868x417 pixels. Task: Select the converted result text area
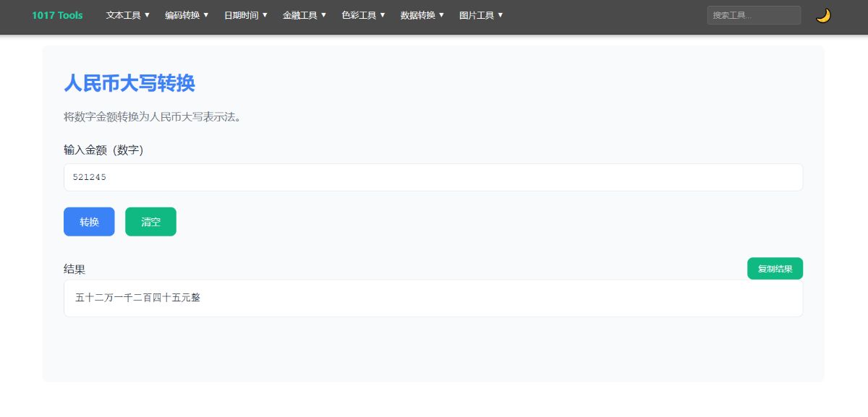coord(433,298)
